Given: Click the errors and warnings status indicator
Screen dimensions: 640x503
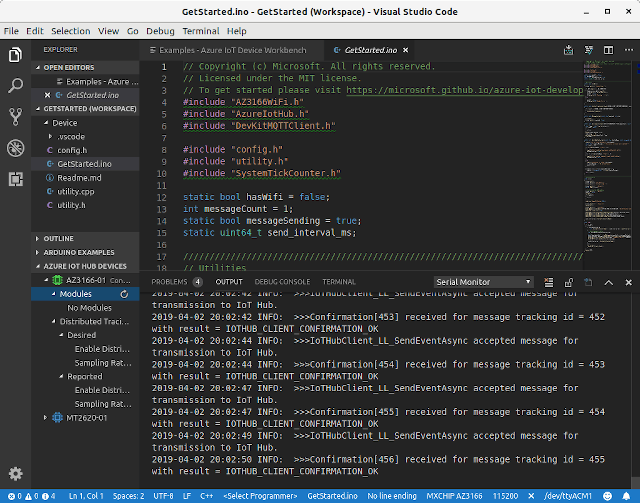Looking at the screenshot, I should click(31, 496).
